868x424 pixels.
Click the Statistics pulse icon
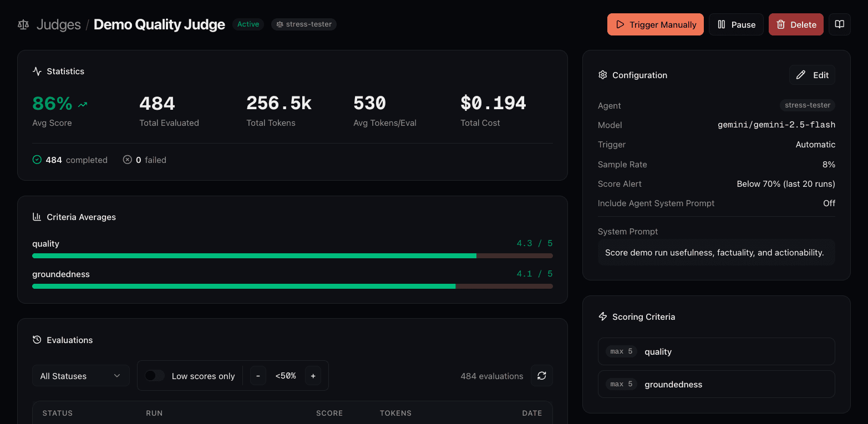(37, 71)
